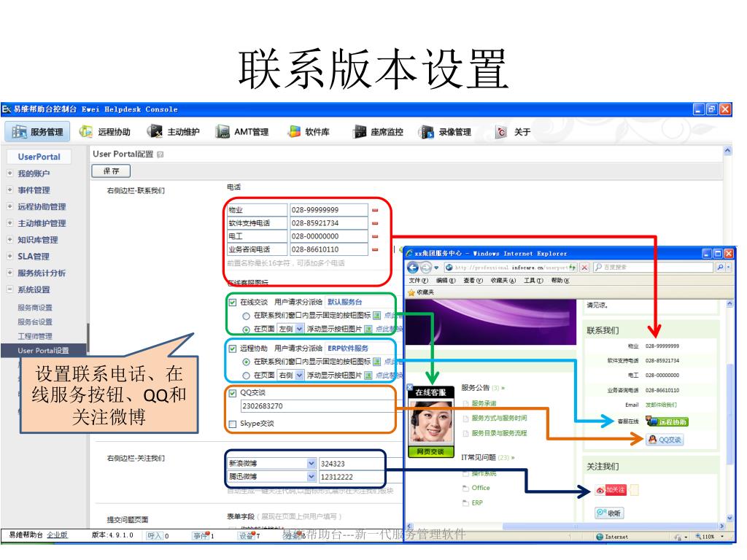
Task: Open the 座席监控 toolbar section
Action: pos(378,132)
